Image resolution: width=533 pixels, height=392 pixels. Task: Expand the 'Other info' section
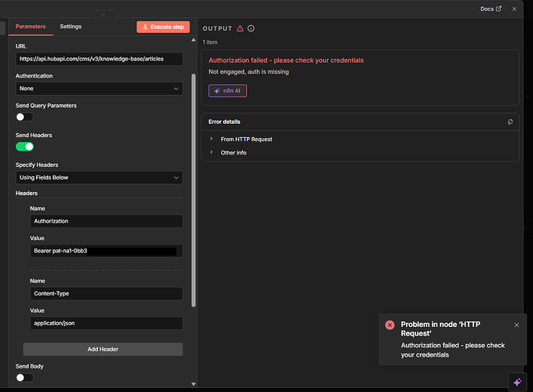click(234, 153)
